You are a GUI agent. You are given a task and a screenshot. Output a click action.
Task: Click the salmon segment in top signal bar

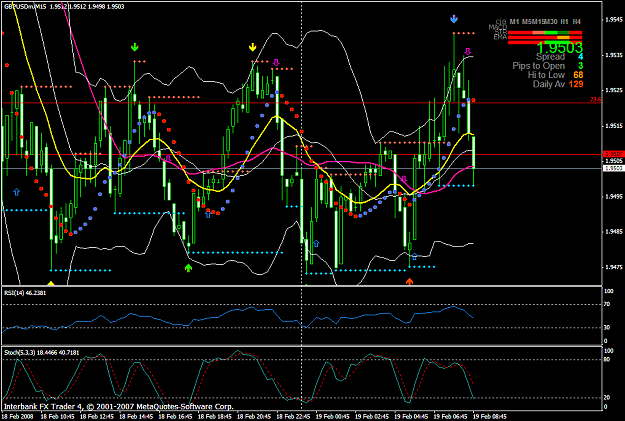pos(539,33)
